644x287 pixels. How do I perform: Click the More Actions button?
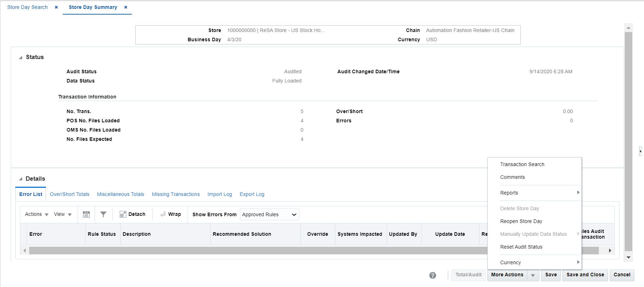click(507, 275)
